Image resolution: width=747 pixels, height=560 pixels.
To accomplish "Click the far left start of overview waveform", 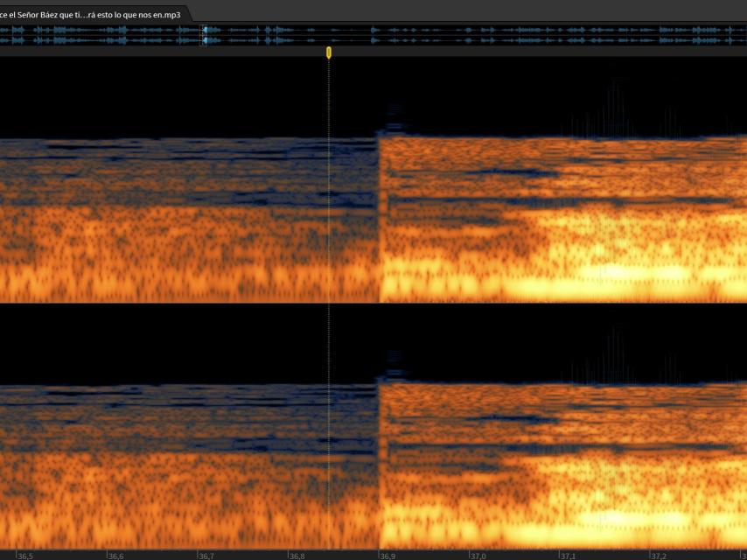I will pos(4,35).
